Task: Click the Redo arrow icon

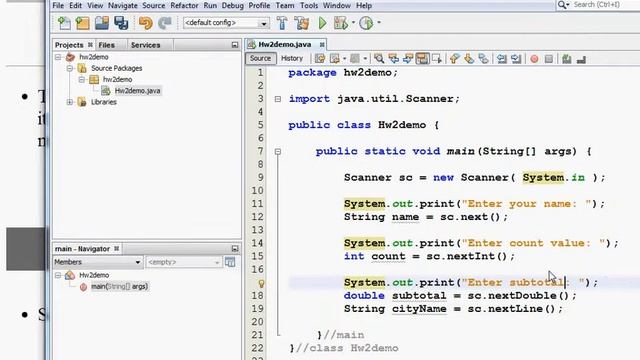Action: [164, 23]
